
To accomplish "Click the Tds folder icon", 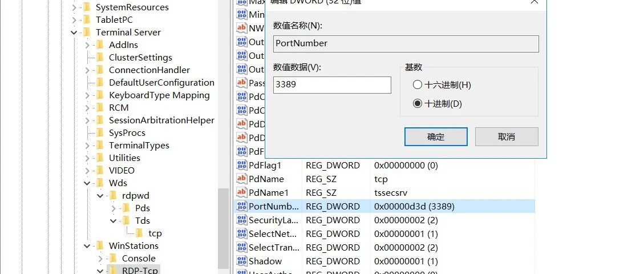I will click(126, 220).
